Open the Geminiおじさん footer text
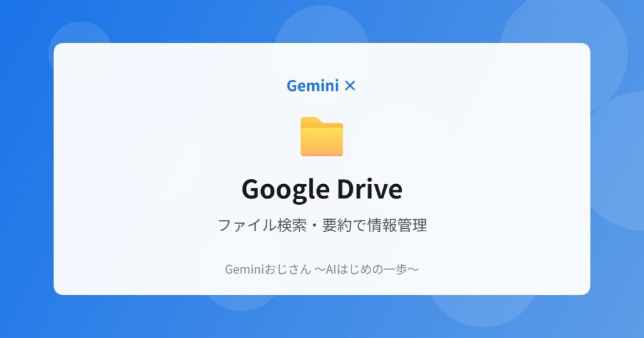Screen dimensions: 644x338 click(x=268, y=269)
